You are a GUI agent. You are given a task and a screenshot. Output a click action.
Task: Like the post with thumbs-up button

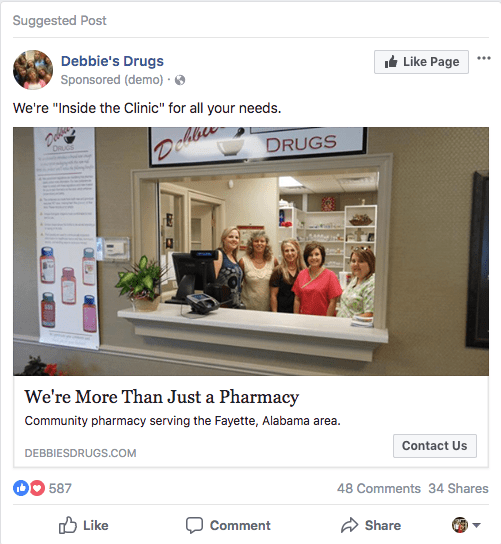click(84, 525)
